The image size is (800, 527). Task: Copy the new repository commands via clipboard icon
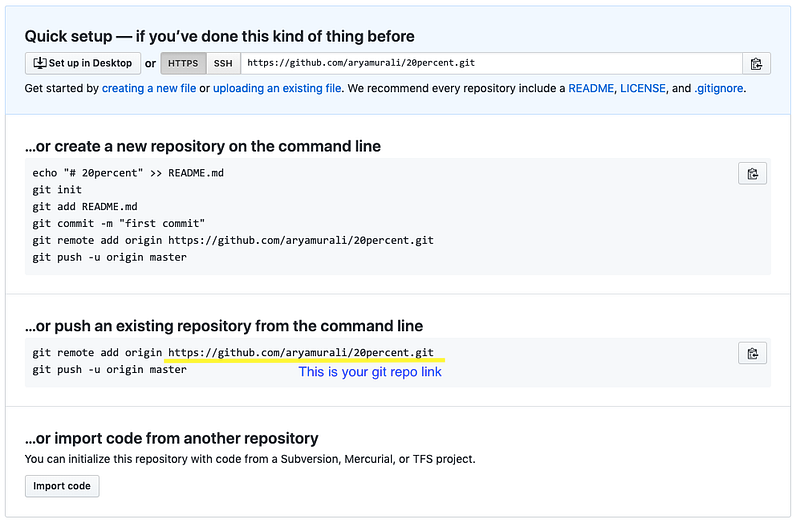(752, 173)
